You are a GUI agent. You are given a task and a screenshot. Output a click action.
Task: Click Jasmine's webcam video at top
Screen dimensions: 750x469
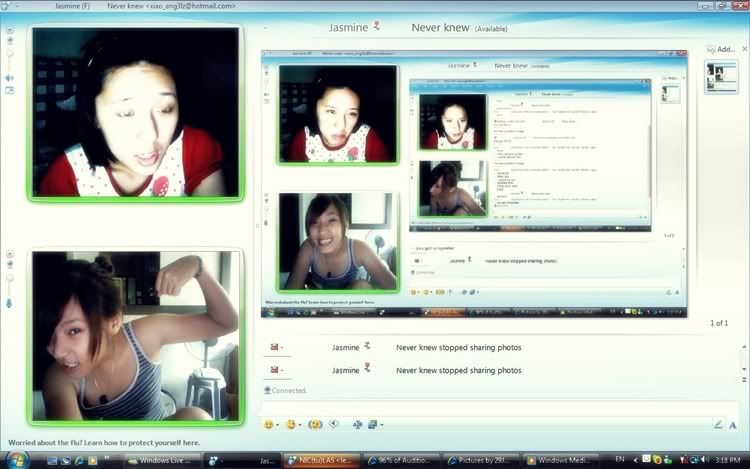coord(136,112)
